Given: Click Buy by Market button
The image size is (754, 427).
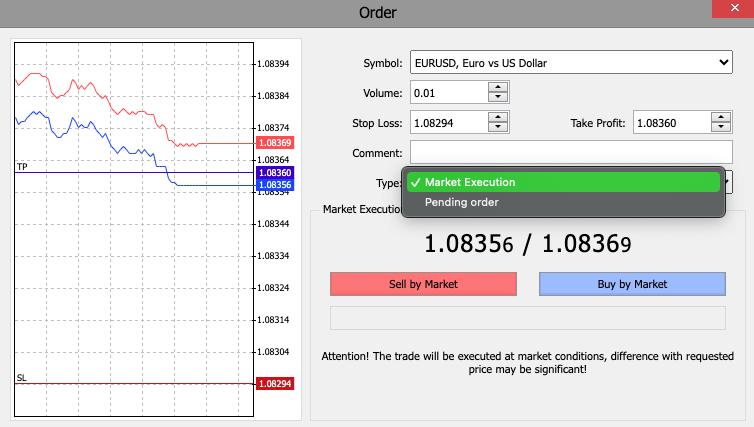Looking at the screenshot, I should pyautogui.click(x=632, y=284).
